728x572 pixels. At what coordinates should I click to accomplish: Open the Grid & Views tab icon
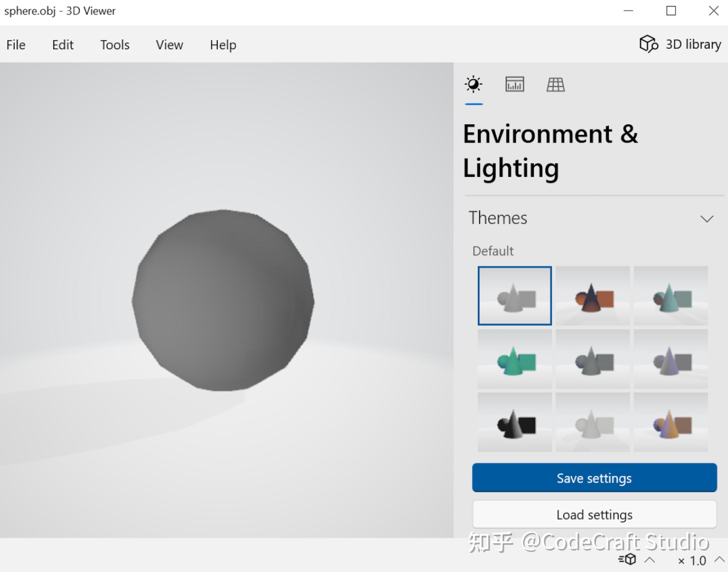pyautogui.click(x=556, y=84)
